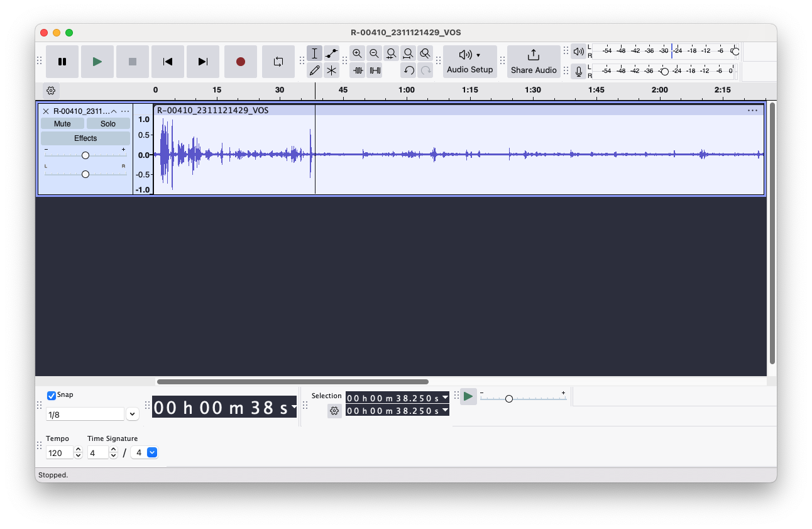Click the vertical scrollbar on right
Screen dimensions: 812x529
(772, 233)
